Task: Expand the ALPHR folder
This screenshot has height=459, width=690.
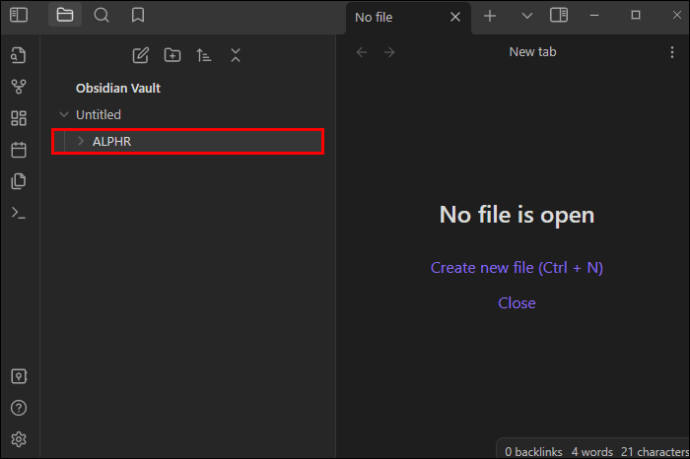Action: pyautogui.click(x=81, y=141)
